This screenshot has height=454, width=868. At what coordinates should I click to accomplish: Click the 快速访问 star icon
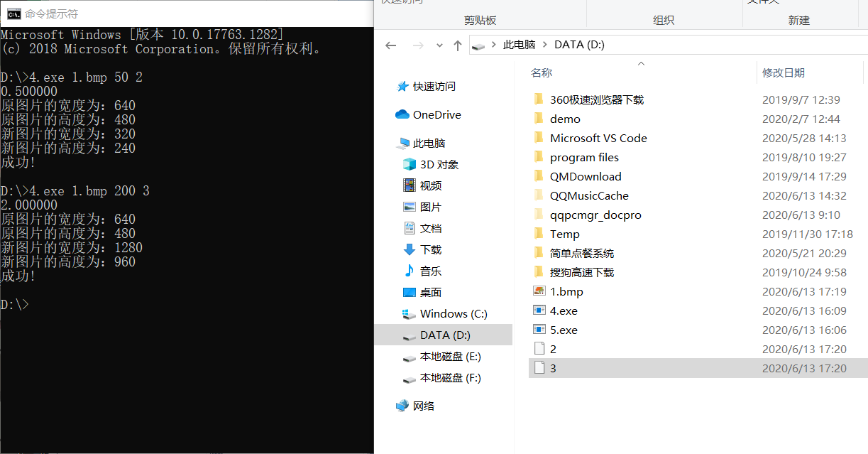(x=402, y=86)
